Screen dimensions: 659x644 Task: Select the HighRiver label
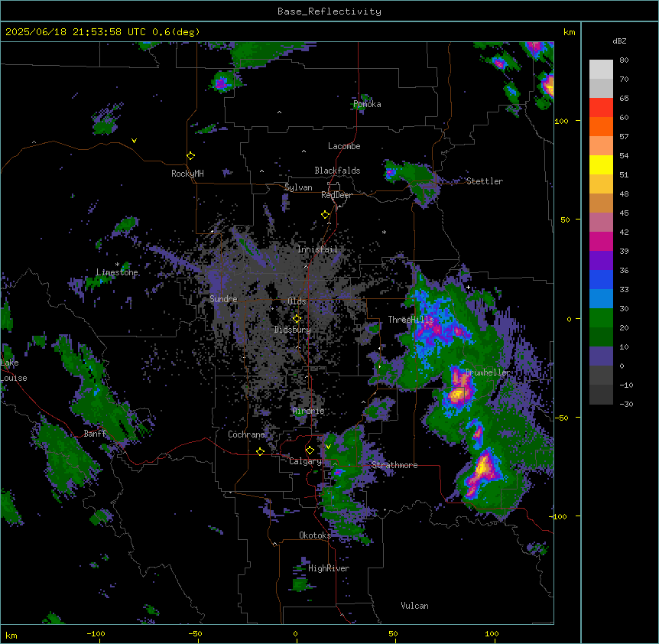tap(329, 568)
